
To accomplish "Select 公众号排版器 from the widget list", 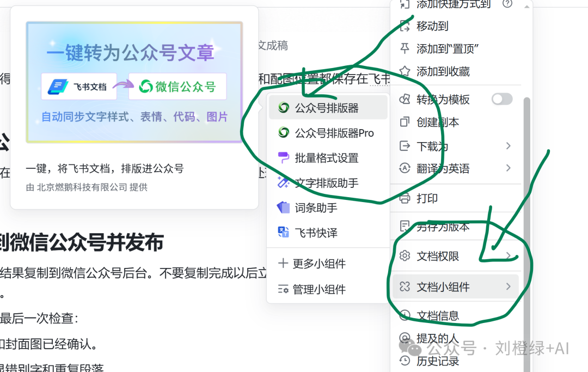I will pyautogui.click(x=328, y=108).
